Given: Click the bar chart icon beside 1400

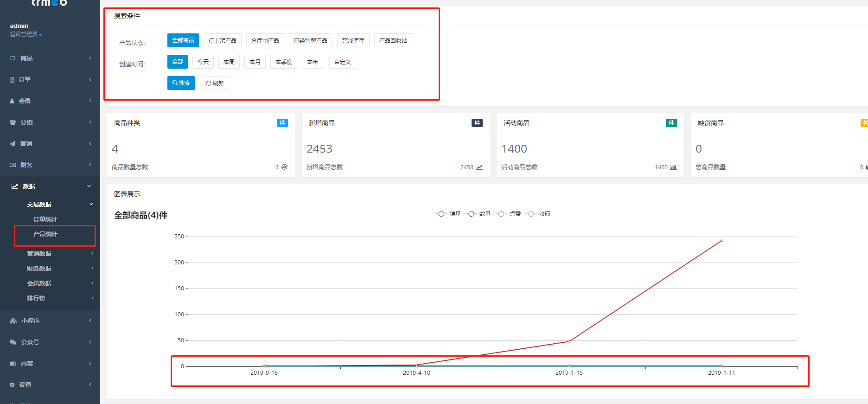Looking at the screenshot, I should [673, 167].
